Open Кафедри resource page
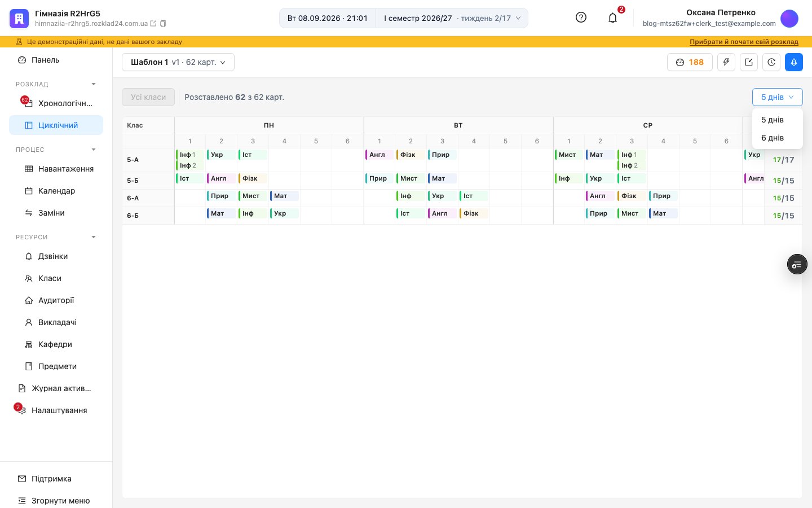The height and width of the screenshot is (508, 812). click(x=56, y=344)
